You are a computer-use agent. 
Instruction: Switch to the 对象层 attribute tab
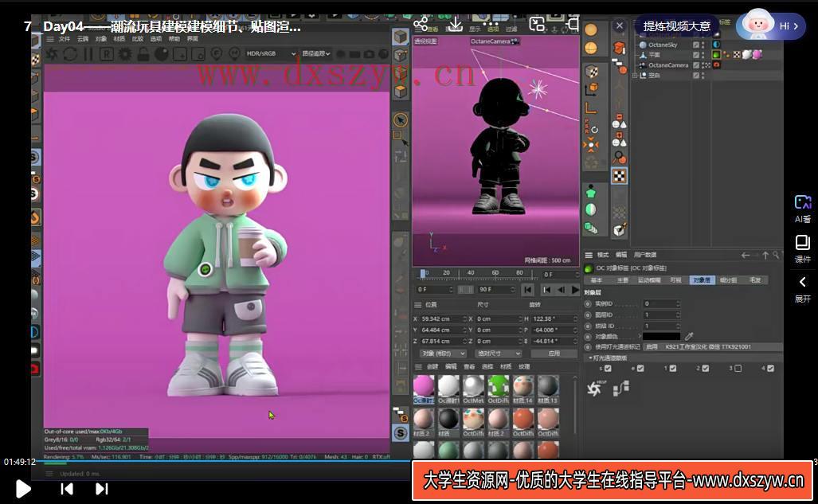[702, 280]
